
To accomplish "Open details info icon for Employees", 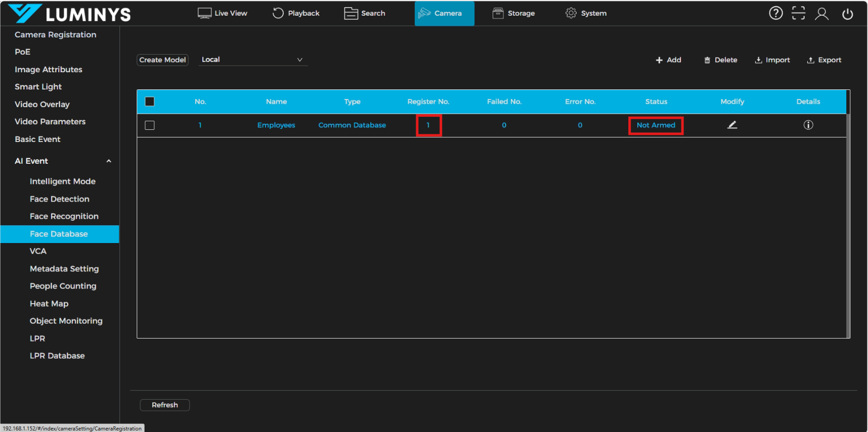I will coord(808,125).
